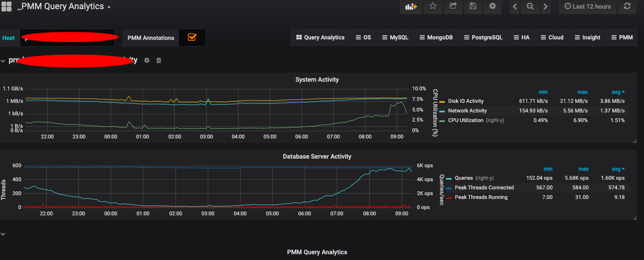Open the OS menu
The height and width of the screenshot is (260, 644).
363,37
